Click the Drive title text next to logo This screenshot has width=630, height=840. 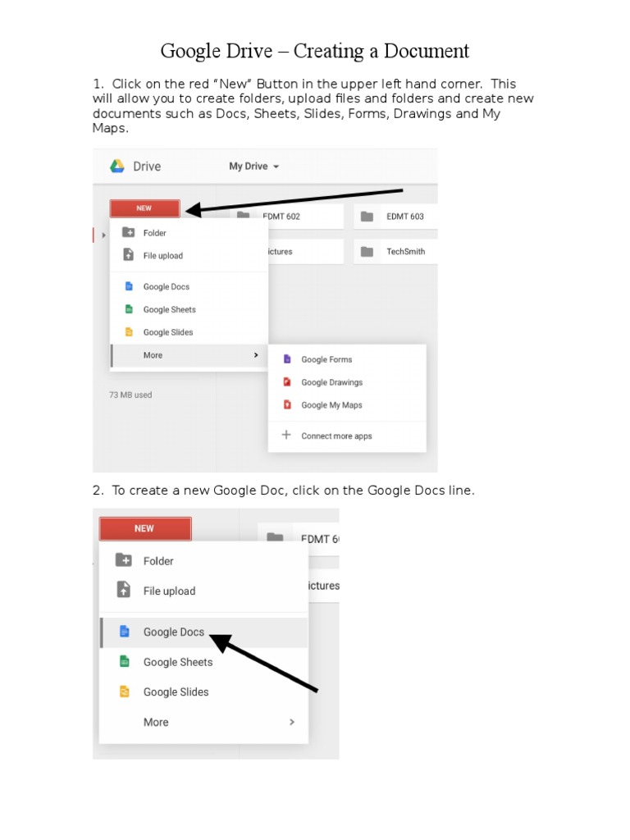[x=147, y=167]
